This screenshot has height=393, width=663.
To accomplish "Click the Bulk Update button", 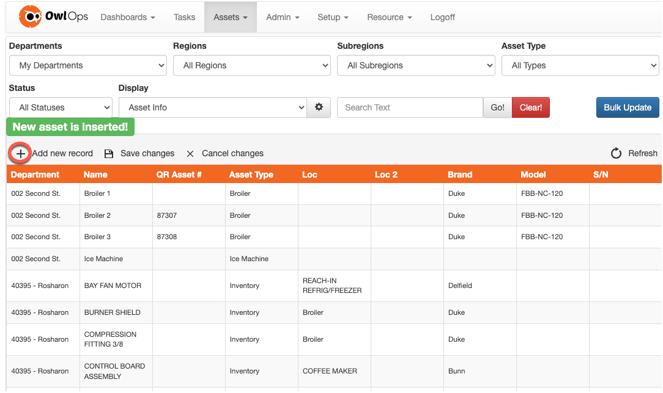I will pyautogui.click(x=627, y=107).
